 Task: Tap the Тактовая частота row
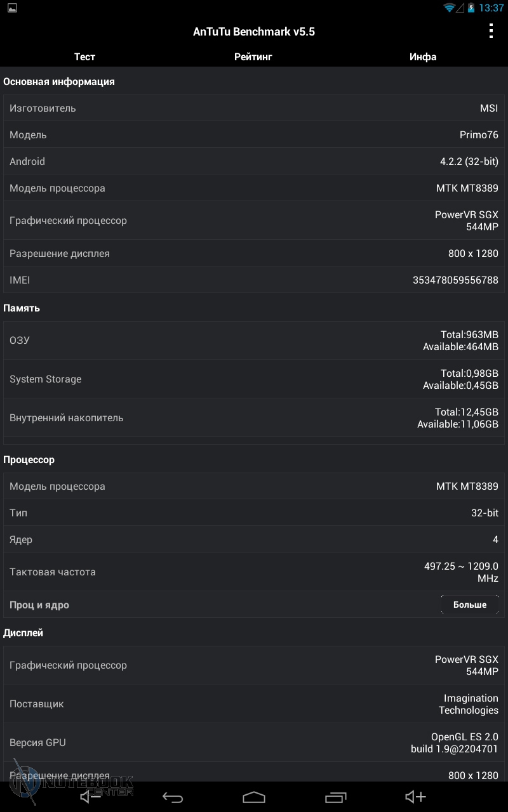254,572
